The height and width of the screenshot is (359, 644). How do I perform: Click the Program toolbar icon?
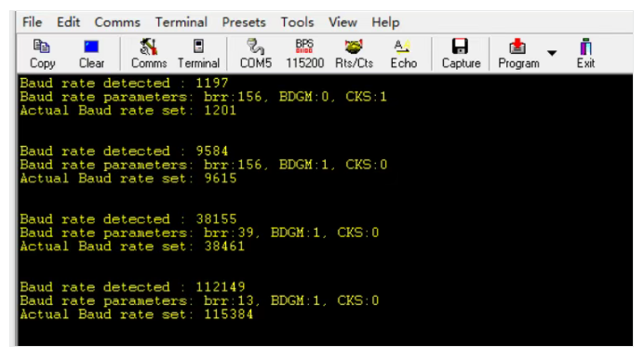[518, 54]
